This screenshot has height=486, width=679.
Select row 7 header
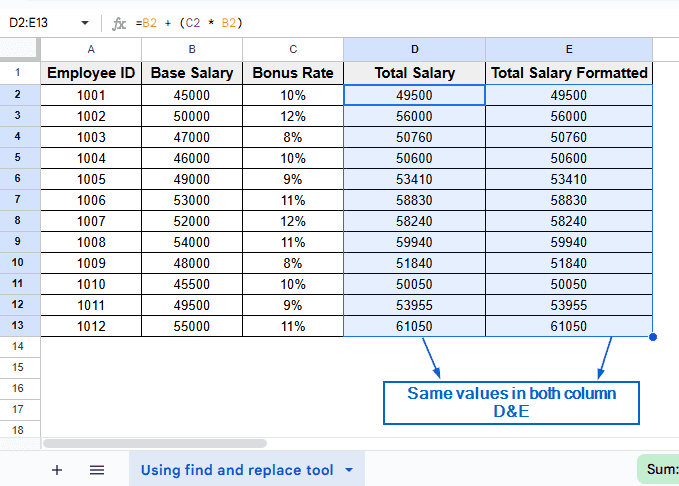(18, 200)
